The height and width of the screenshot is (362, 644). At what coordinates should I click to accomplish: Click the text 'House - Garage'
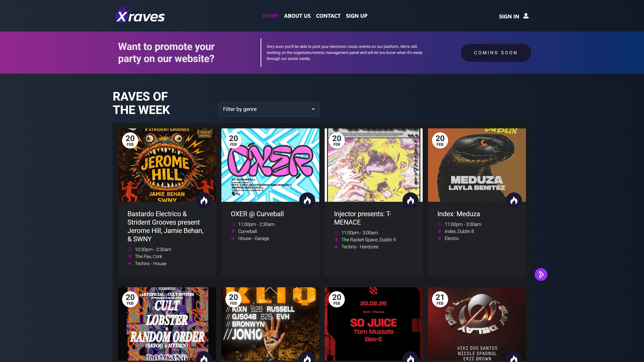click(254, 238)
